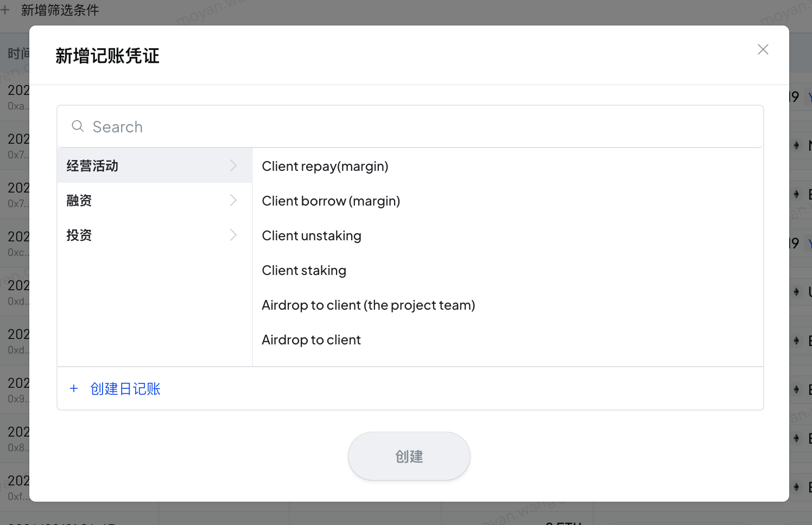Type in the Search input field

[x=423, y=127]
